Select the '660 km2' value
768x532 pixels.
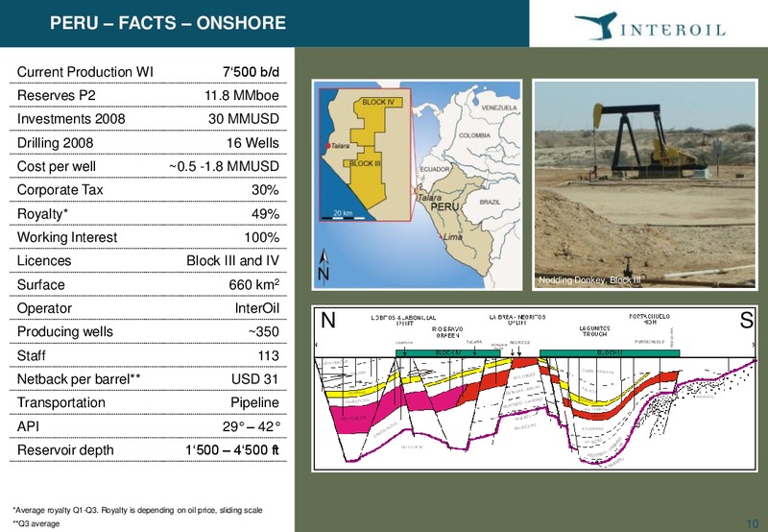[254, 284]
